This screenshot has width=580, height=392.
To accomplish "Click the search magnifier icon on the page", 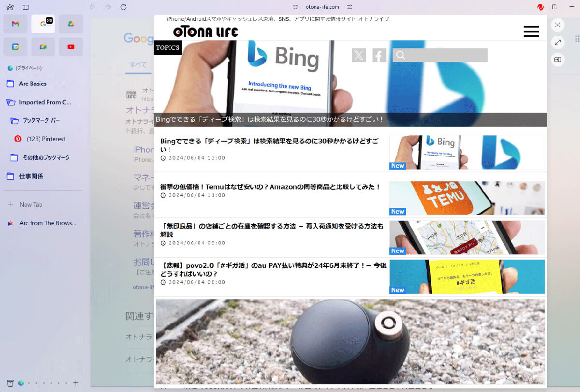I will [400, 55].
